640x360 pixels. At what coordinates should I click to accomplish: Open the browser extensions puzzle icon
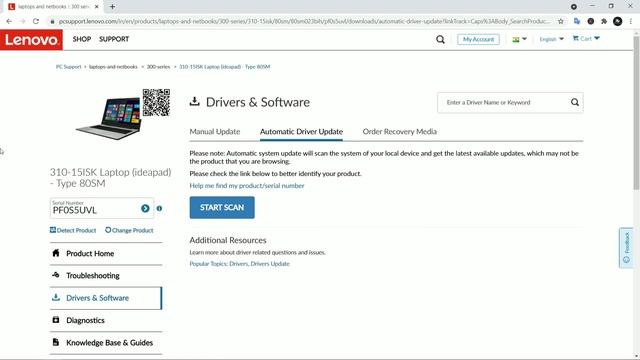tap(604, 21)
